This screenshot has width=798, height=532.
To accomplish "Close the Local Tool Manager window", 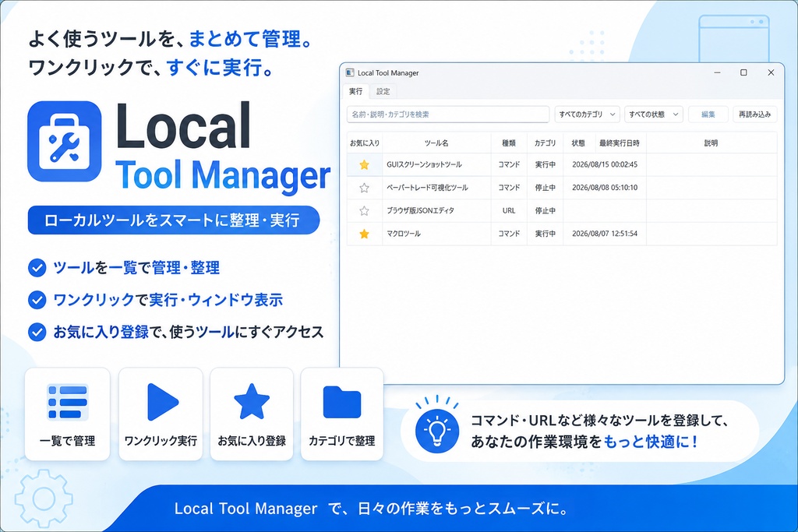I will (771, 72).
